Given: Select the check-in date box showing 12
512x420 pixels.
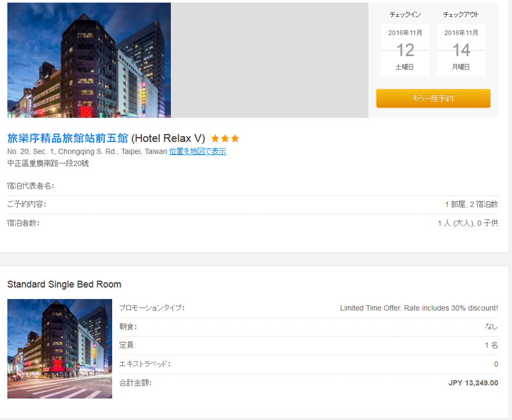Looking at the screenshot, I should [x=405, y=51].
